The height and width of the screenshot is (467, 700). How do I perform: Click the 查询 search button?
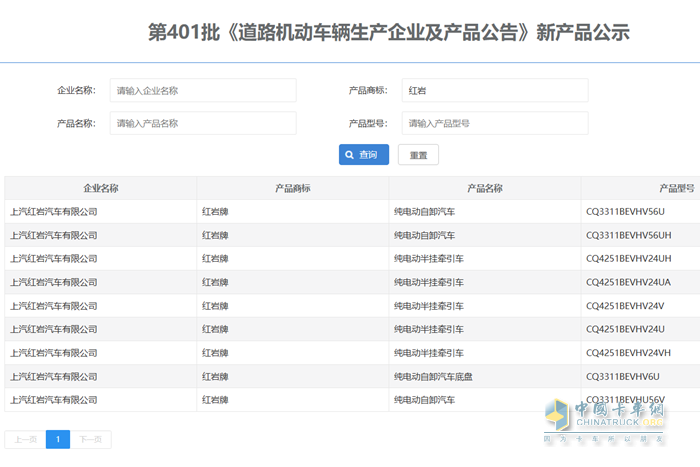[x=363, y=155]
